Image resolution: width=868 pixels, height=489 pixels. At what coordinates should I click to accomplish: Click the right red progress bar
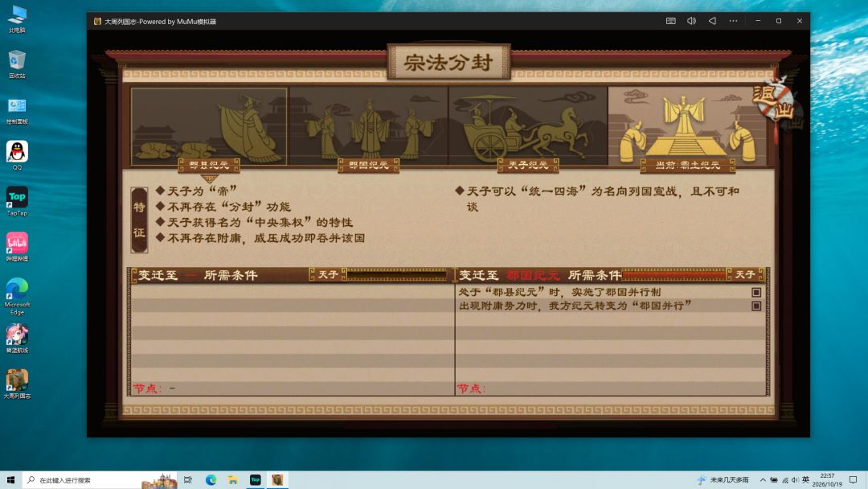coord(674,275)
